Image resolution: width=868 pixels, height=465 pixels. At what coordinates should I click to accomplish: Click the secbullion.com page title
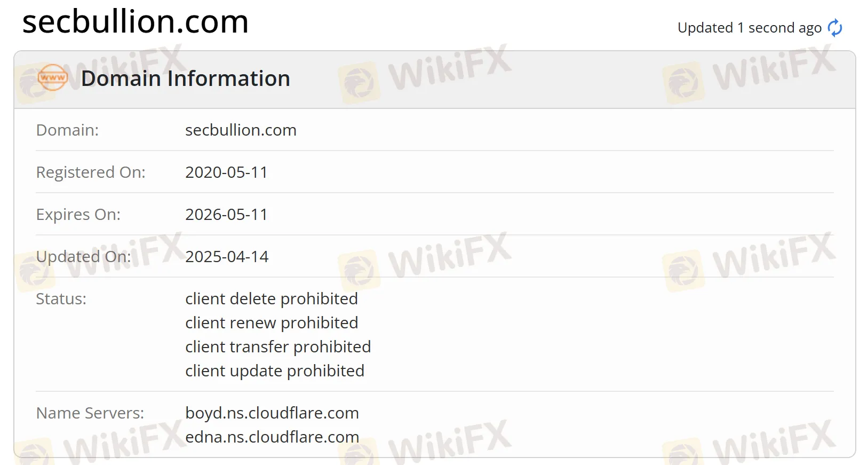pyautogui.click(x=135, y=22)
